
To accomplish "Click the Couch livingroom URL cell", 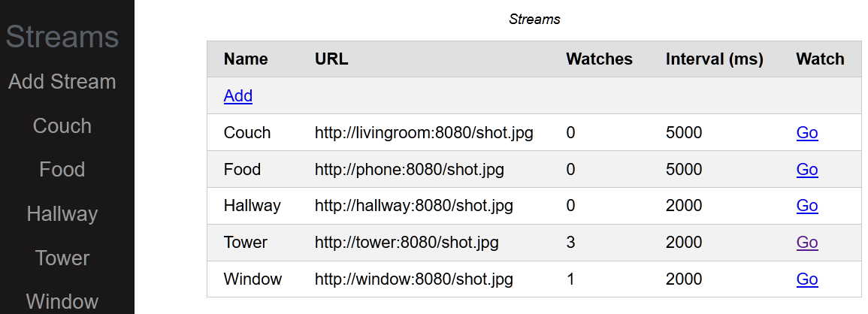I will pyautogui.click(x=424, y=133).
